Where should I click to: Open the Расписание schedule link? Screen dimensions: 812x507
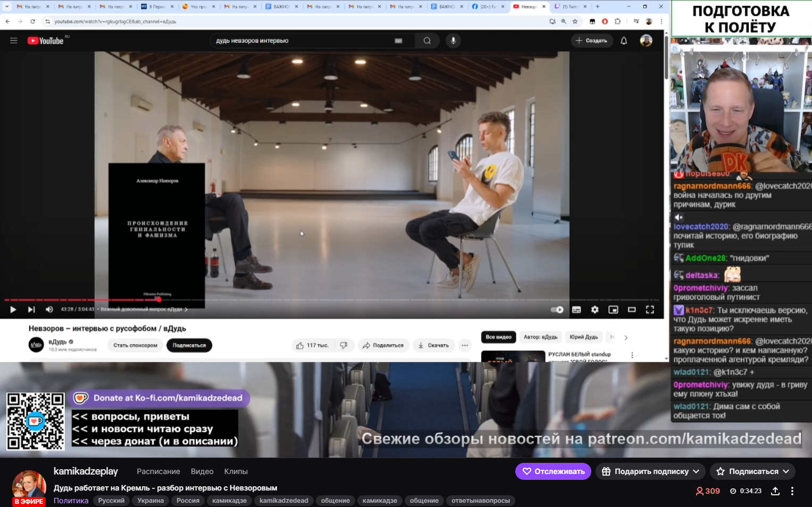pos(158,471)
